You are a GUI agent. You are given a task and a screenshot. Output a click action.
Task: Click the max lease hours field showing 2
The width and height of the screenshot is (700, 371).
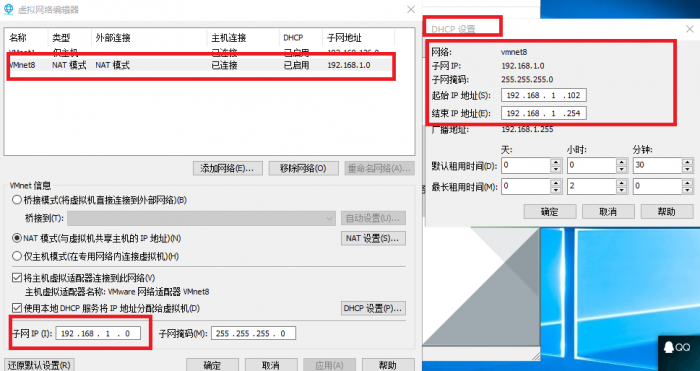(x=592, y=187)
